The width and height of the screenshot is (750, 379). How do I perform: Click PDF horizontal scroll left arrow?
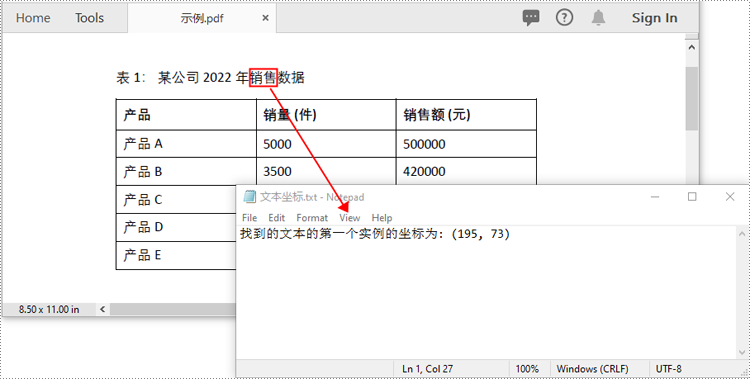click(x=102, y=309)
